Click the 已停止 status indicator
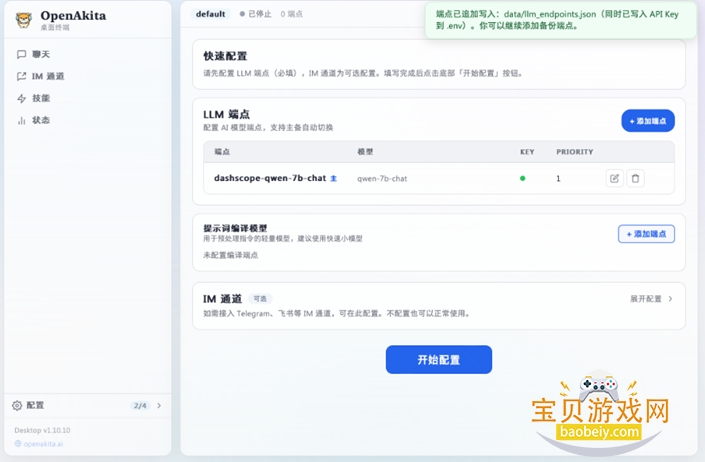705x462 pixels. (256, 14)
